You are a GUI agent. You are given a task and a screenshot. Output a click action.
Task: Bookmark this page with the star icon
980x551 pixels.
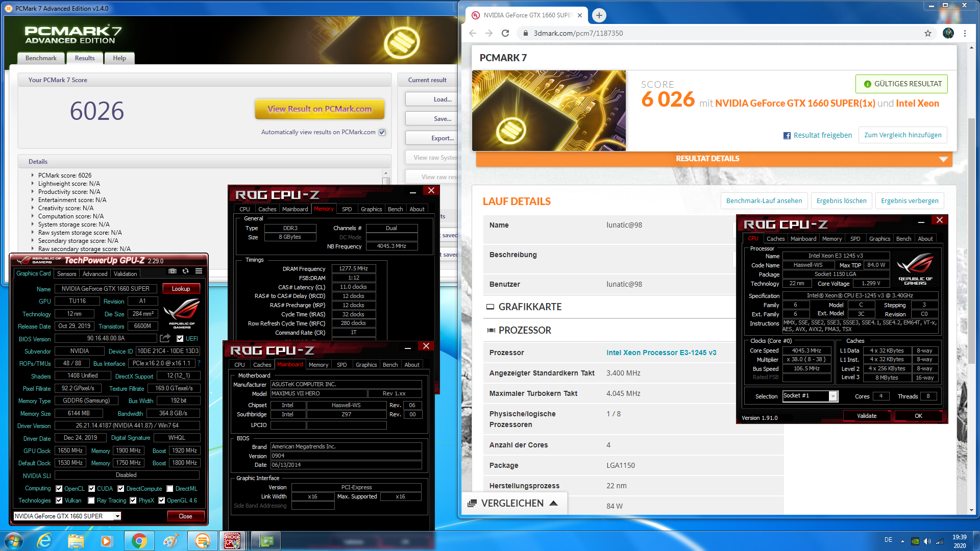(x=928, y=33)
